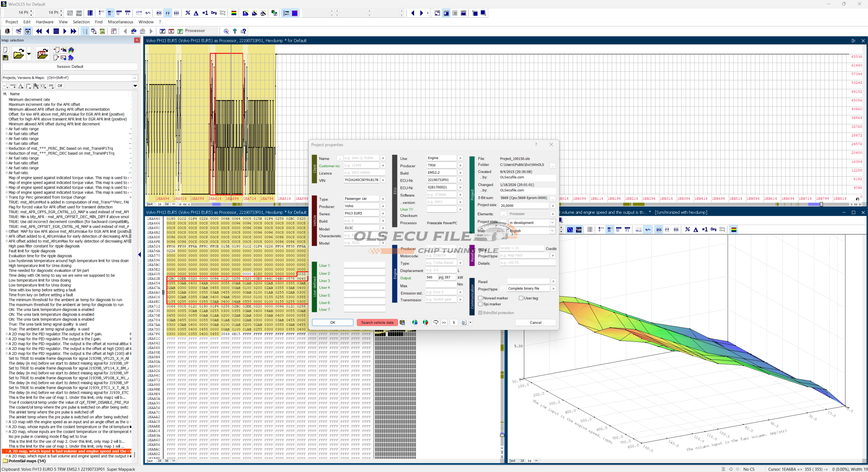
Task: Click the rainbow color scheme icon
Action: [x=234, y=13]
